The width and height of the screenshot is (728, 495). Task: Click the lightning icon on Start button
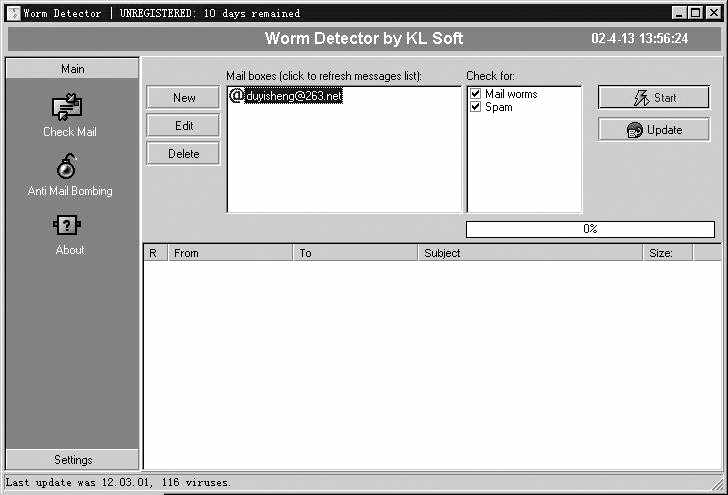[x=641, y=98]
